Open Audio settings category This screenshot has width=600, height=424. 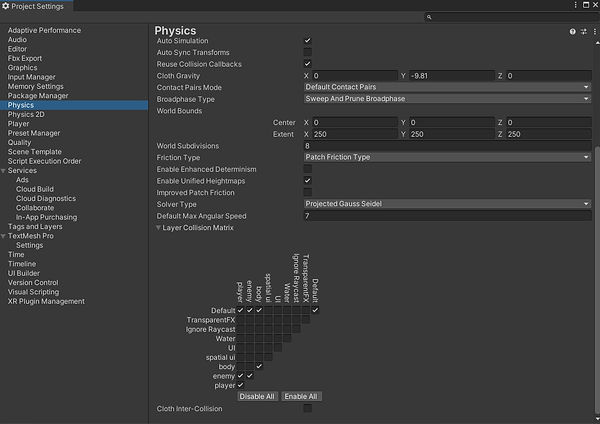[17, 40]
